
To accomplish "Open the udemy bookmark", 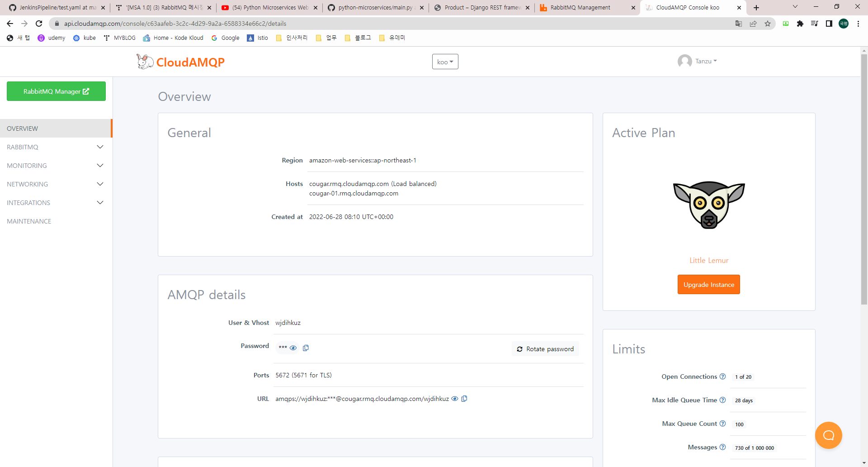I will pyautogui.click(x=52, y=38).
